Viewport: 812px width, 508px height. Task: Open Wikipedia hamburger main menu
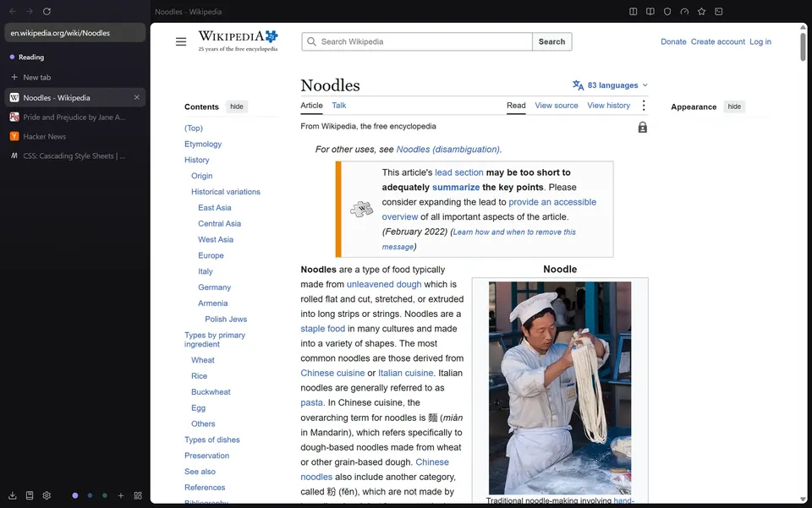[181, 41]
